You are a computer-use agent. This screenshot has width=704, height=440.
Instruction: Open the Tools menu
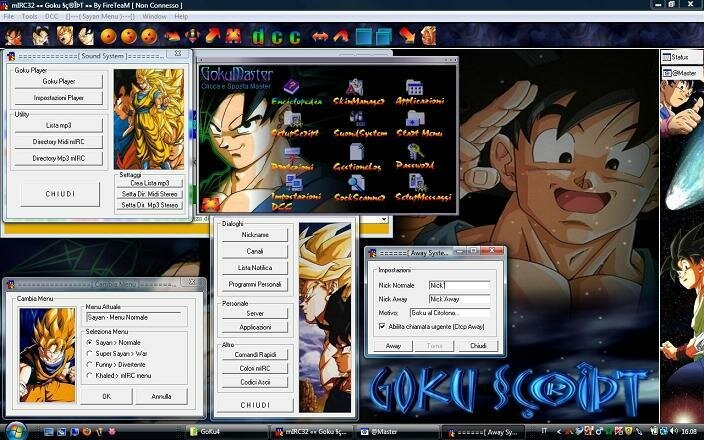(30, 17)
